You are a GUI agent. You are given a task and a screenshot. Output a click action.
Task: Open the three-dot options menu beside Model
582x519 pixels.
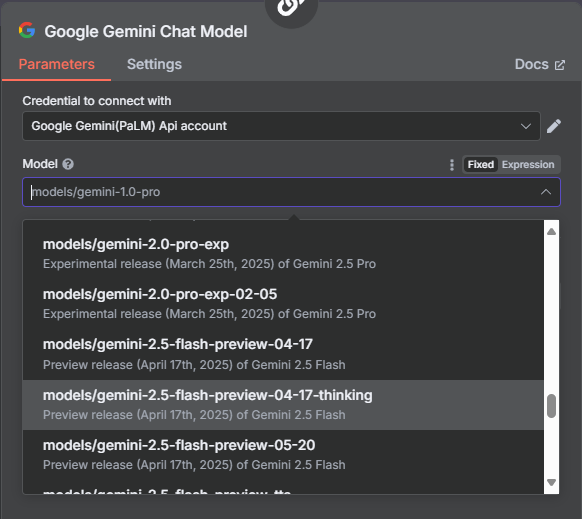click(452, 165)
